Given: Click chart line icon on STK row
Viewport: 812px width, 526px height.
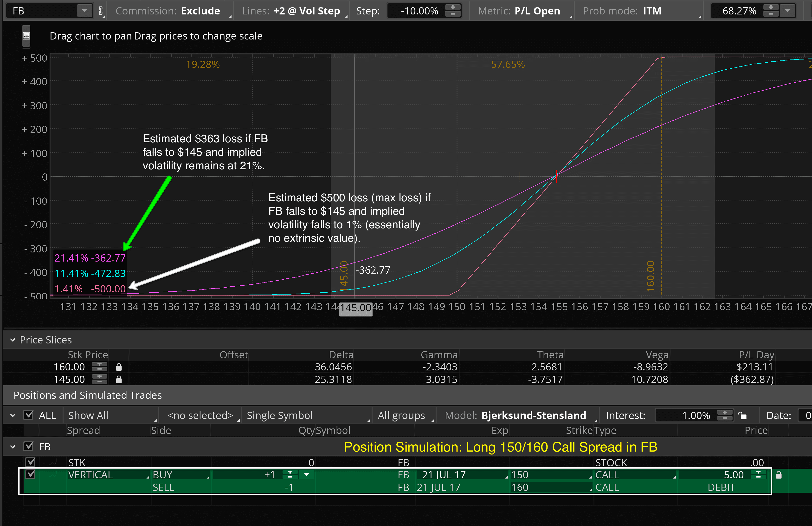Looking at the screenshot, I should (53, 462).
